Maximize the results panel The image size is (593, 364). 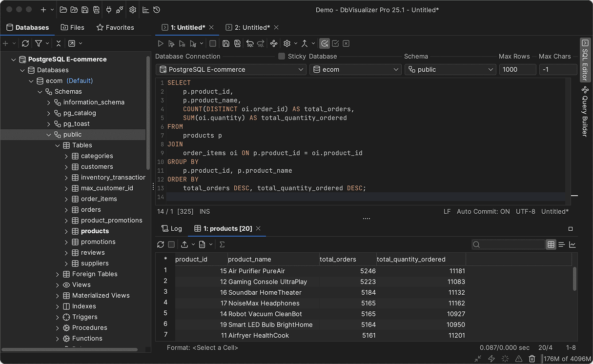coord(570,228)
